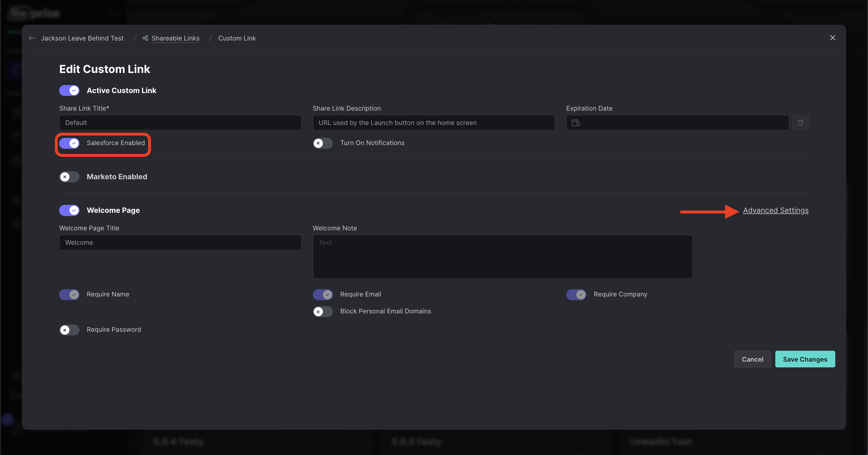Click the Cancel button
The width and height of the screenshot is (868, 455).
752,359
